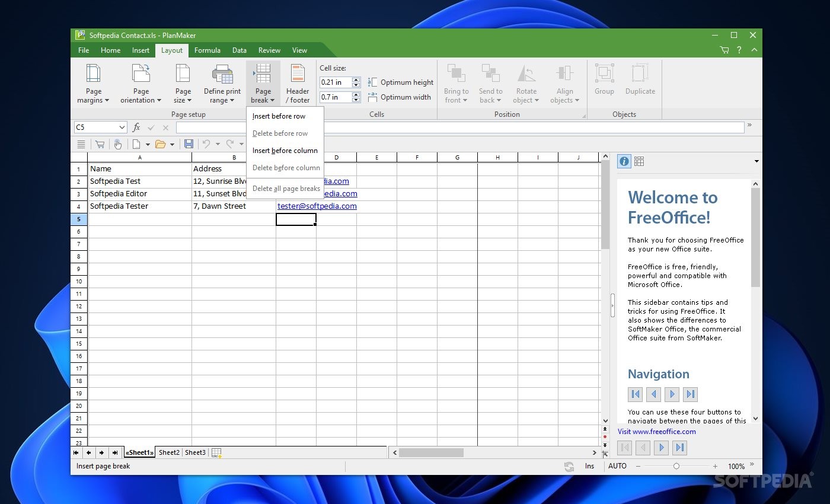Open the Page orientation options

coord(141,84)
